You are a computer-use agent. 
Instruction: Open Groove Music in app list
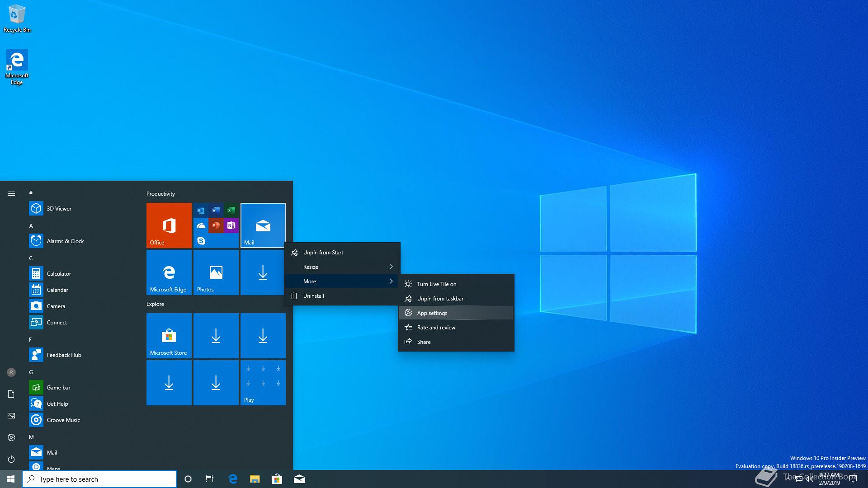click(63, 420)
